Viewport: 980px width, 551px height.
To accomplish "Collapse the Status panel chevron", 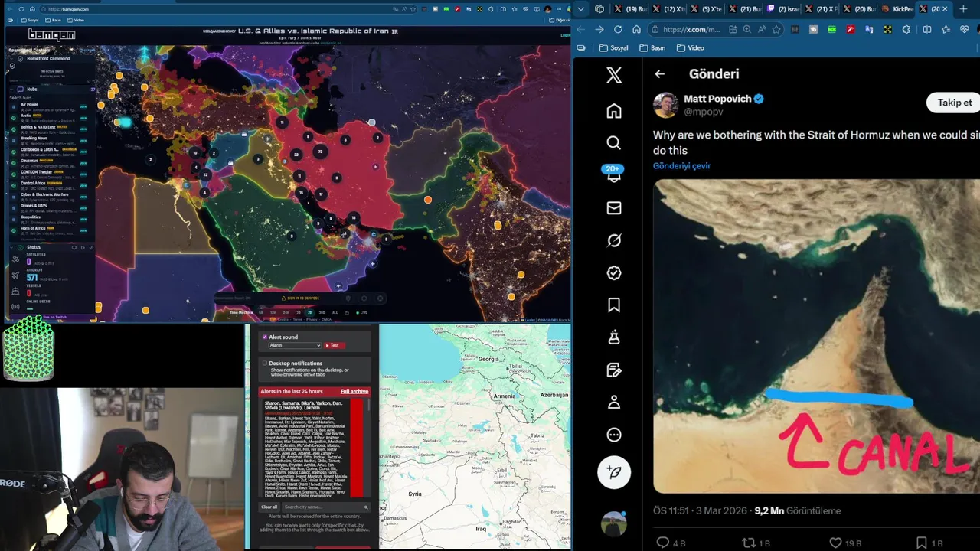I will (x=11, y=247).
